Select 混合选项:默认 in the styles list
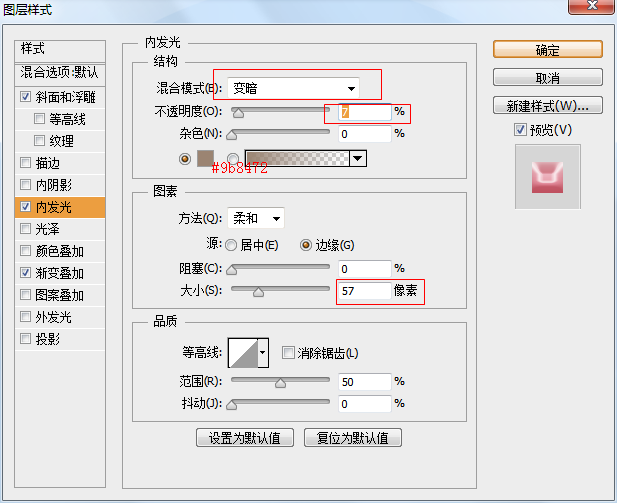 point(60,74)
